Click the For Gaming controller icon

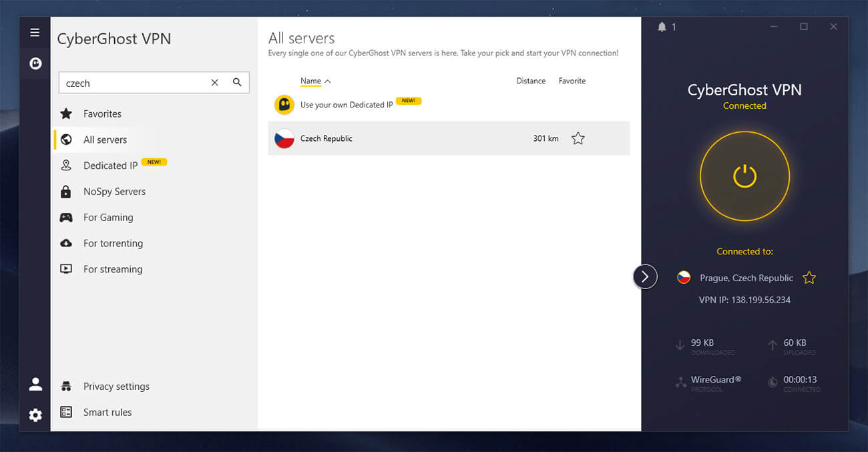click(66, 218)
